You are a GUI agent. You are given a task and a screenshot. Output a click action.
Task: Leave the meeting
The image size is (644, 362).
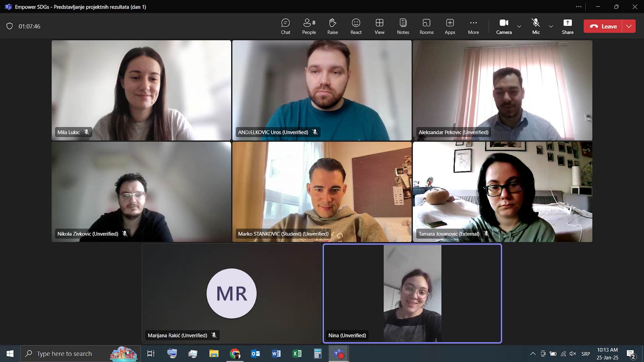603,26
